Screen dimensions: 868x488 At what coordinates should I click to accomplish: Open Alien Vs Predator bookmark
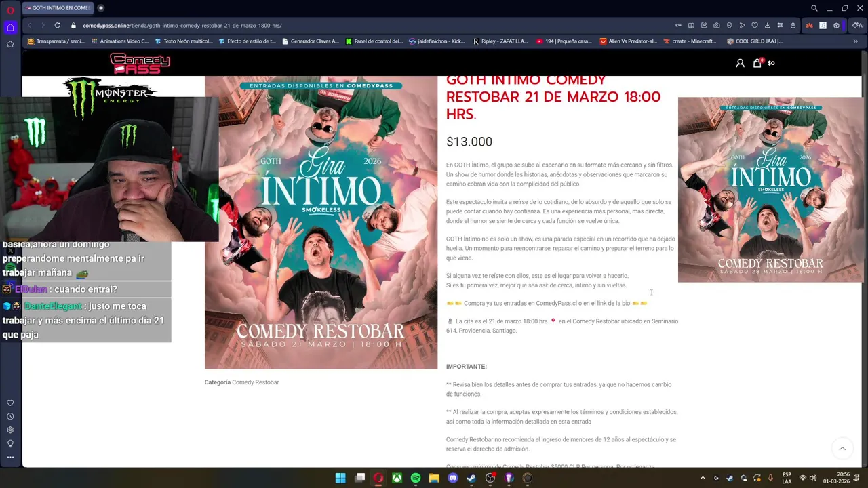coord(628,41)
